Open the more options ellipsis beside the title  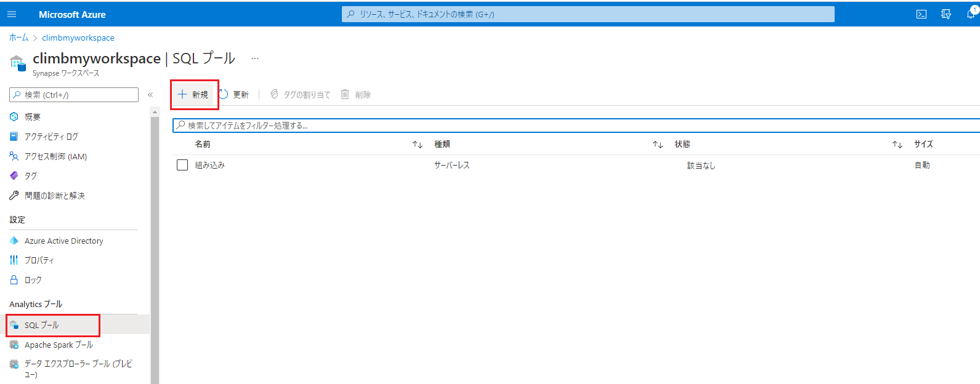point(255,58)
